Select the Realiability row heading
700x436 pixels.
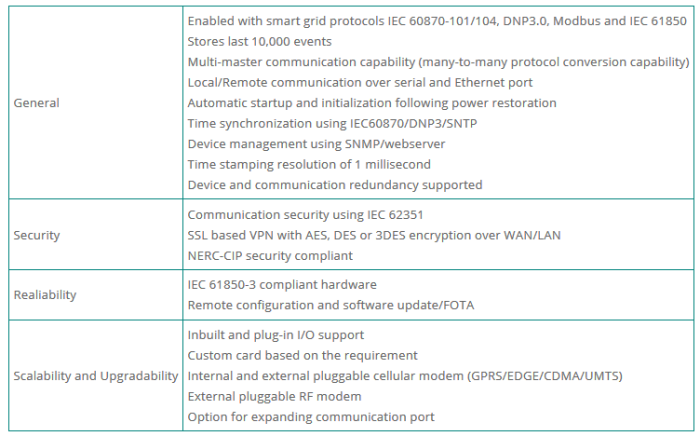pos(46,294)
